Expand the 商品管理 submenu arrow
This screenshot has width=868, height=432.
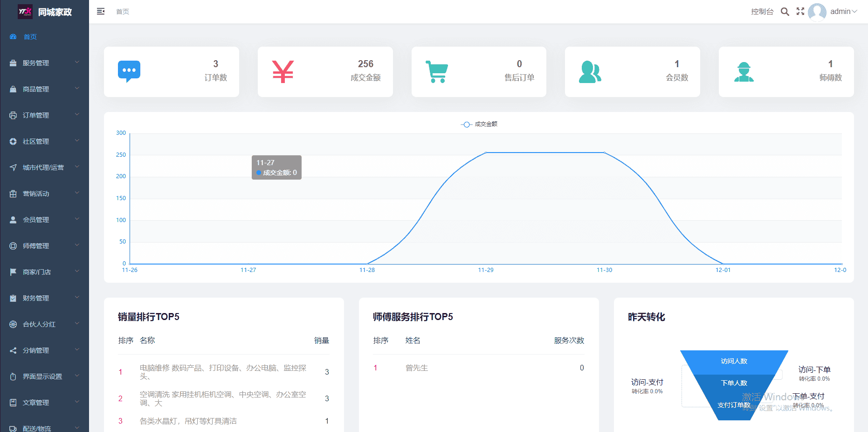(77, 88)
